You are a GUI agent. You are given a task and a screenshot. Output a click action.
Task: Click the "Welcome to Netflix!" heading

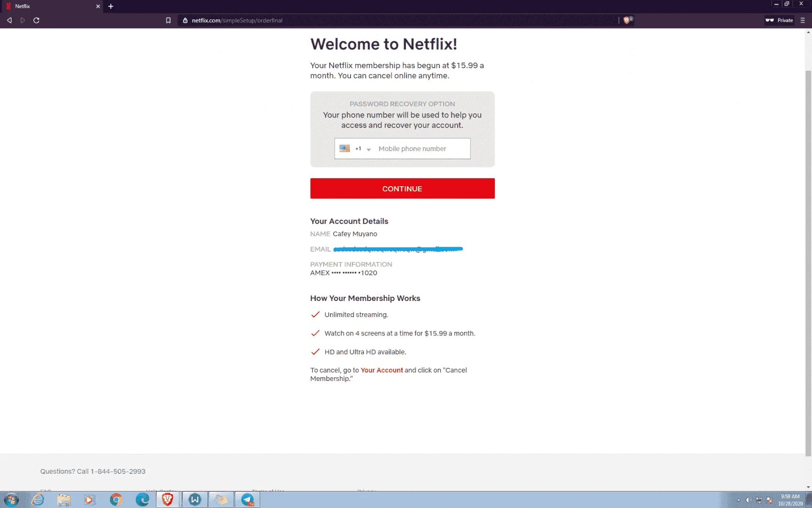click(383, 44)
